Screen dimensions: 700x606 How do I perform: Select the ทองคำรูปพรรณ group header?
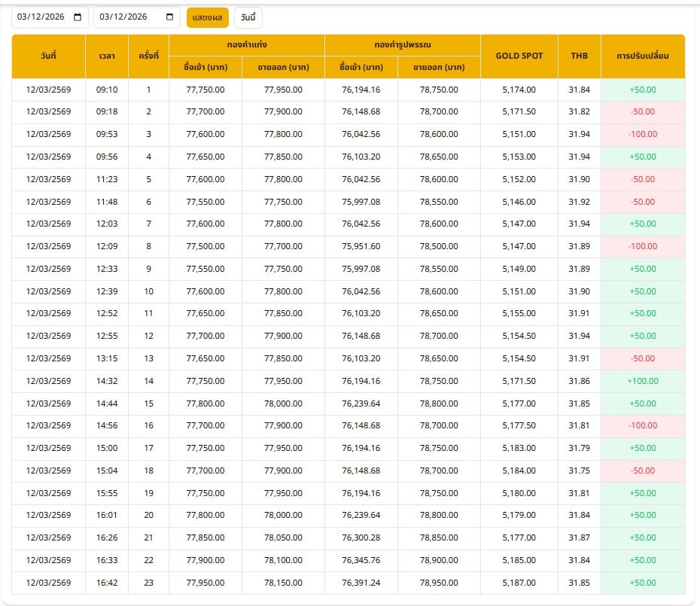pos(402,45)
